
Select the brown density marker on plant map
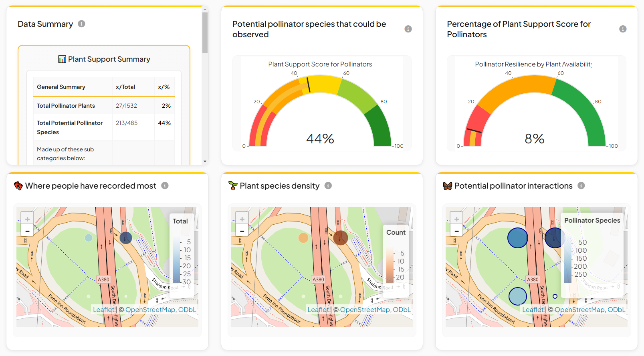pyautogui.click(x=340, y=238)
